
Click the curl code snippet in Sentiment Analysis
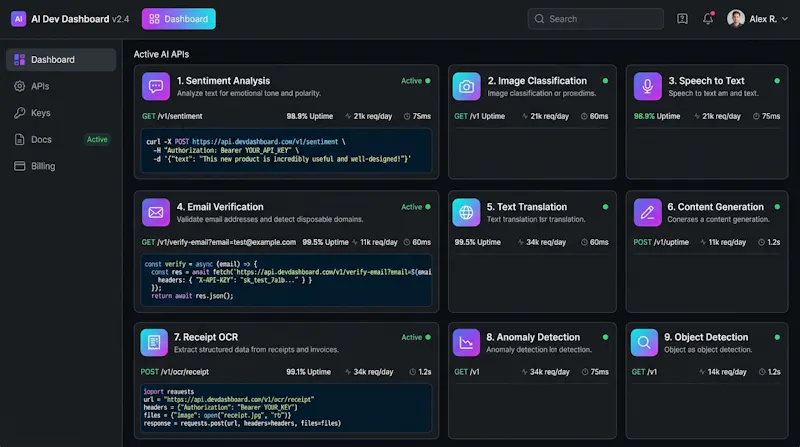click(286, 151)
